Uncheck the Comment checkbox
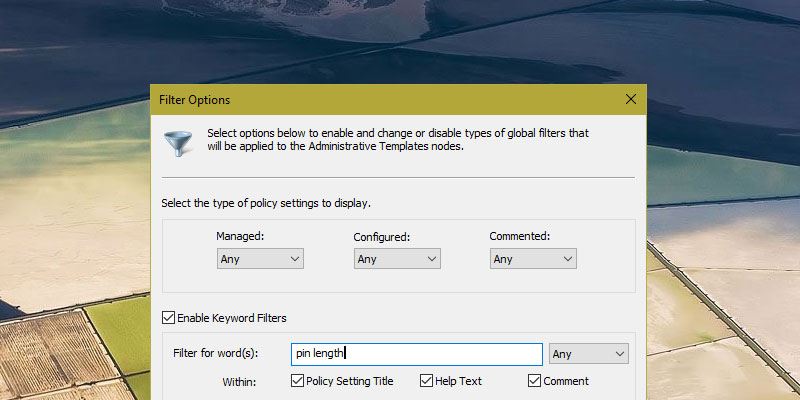 (x=534, y=381)
